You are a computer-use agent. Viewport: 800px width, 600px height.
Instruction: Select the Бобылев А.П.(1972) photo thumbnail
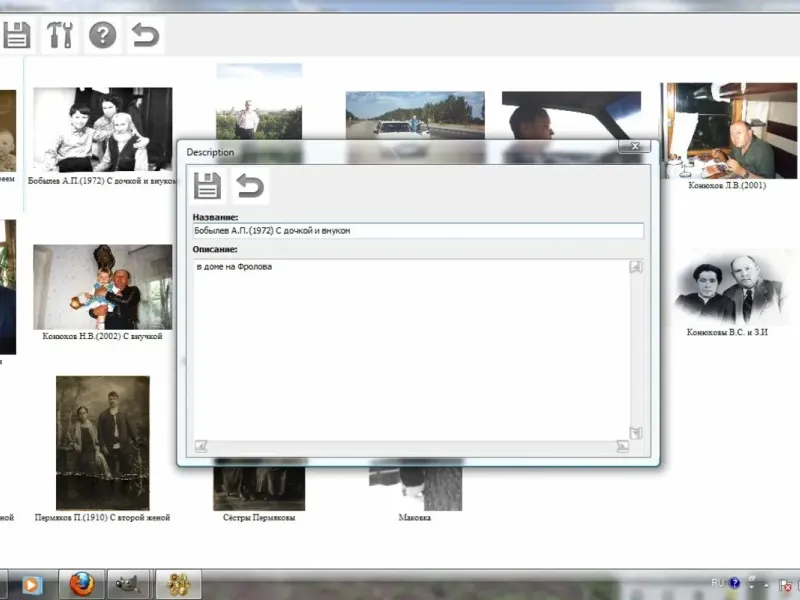click(x=103, y=130)
